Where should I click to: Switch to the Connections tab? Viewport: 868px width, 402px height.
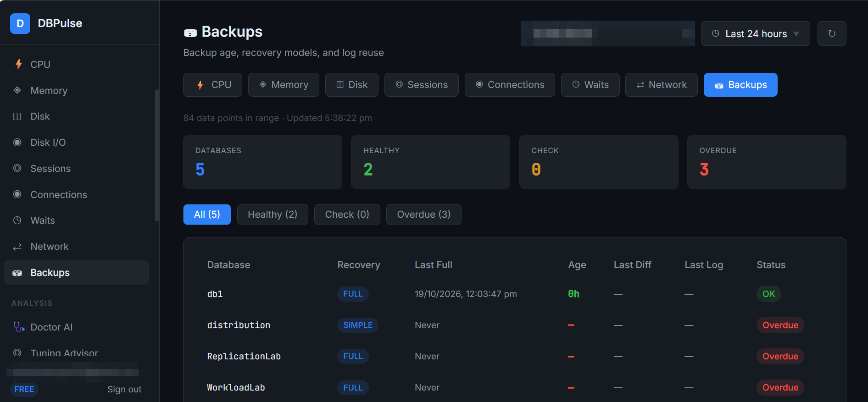[510, 85]
